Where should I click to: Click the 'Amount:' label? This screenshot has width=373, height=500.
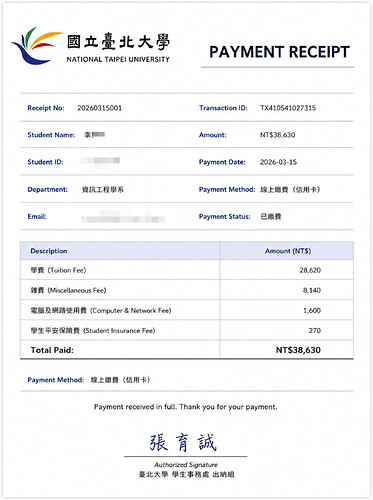[212, 135]
